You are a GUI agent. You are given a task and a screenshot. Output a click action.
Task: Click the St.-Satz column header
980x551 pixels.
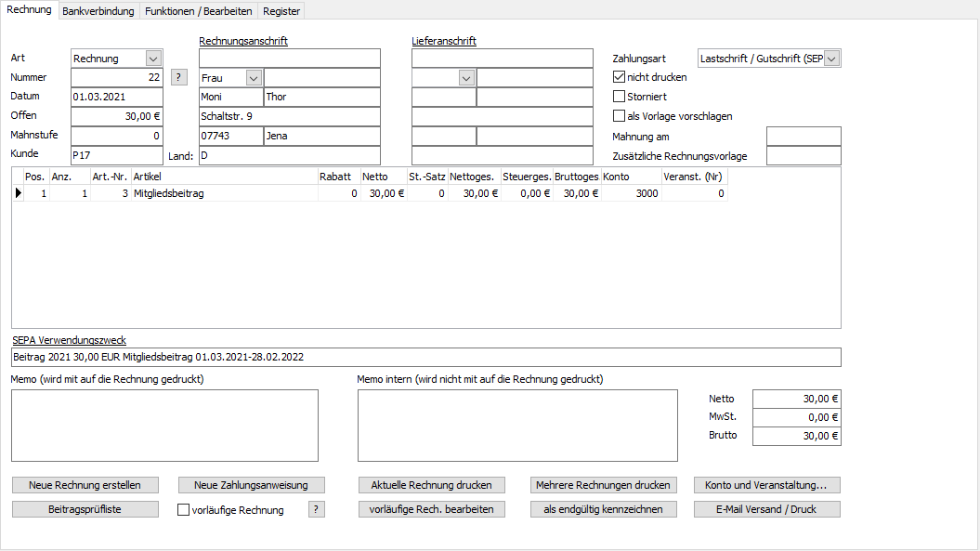[x=427, y=177]
